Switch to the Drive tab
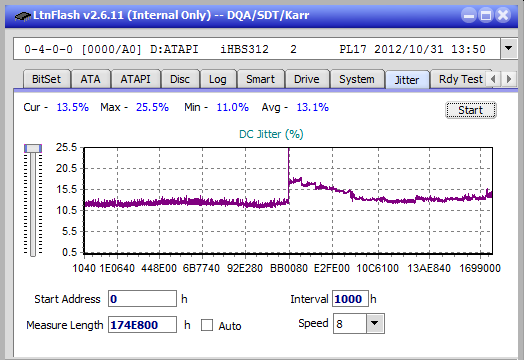This screenshot has height=360, width=524. pos(307,79)
